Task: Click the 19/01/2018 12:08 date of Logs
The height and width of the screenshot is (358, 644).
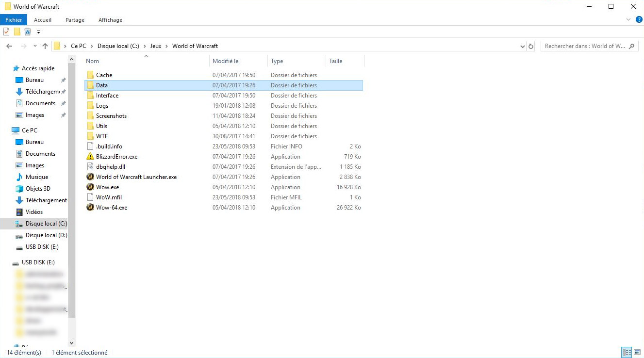Action: (234, 106)
